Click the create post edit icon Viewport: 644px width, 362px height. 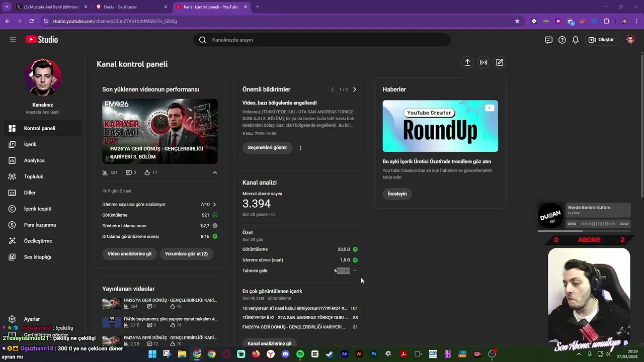pyautogui.click(x=500, y=62)
